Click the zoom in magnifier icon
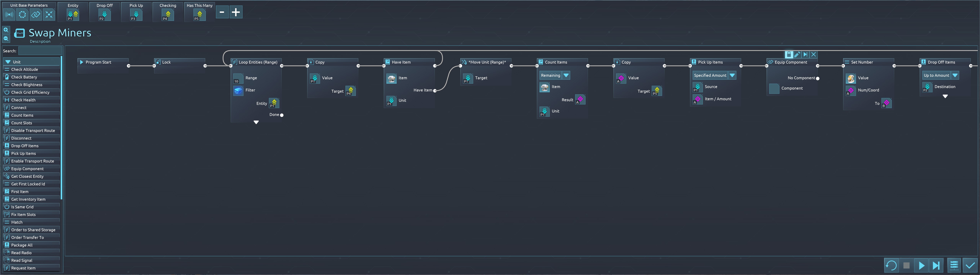 (6, 30)
